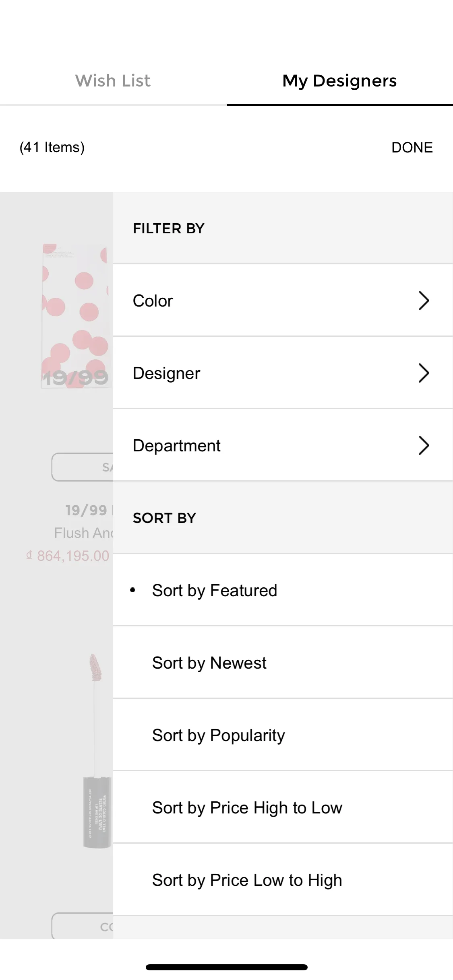Tap DONE to close filters
The image size is (453, 980).
pos(412,148)
